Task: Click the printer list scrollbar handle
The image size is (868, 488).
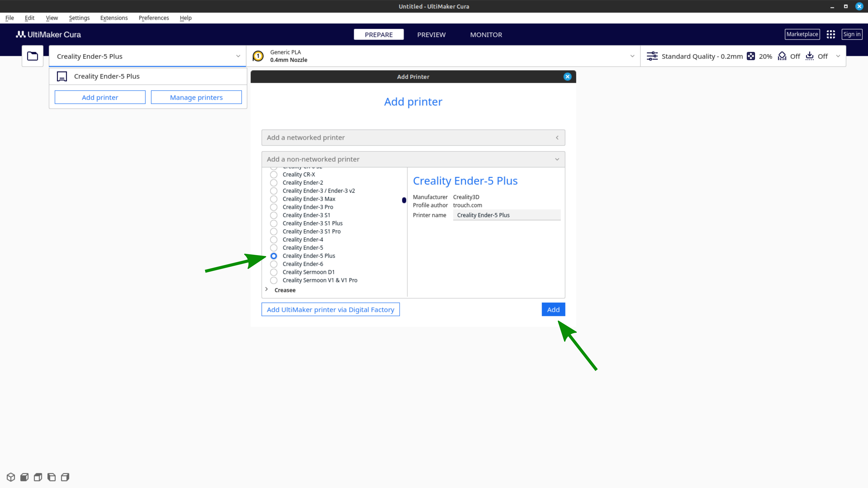Action: (404, 200)
